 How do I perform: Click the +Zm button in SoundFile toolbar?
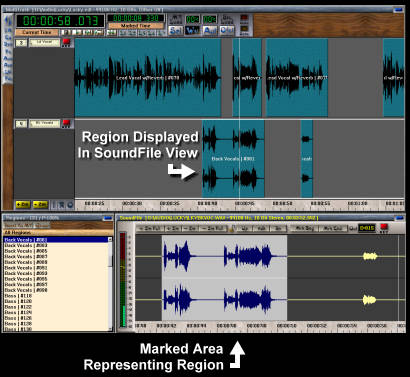click(172, 228)
